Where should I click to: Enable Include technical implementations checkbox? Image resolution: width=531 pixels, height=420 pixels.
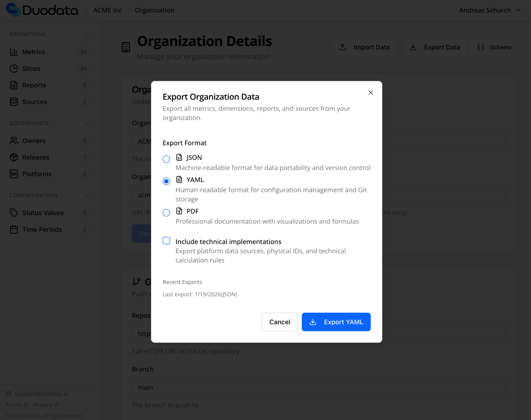pos(166,241)
